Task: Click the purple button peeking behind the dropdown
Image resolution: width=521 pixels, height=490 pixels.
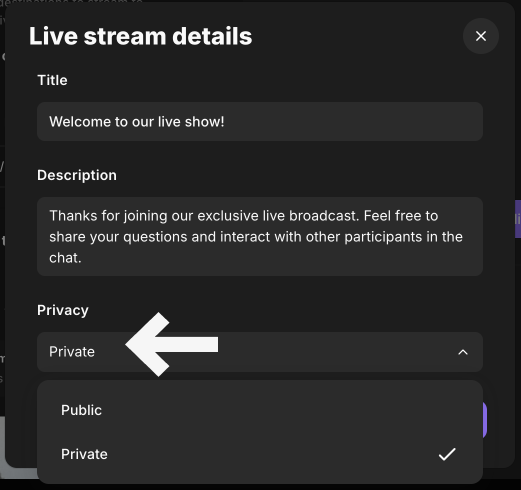Action: point(485,420)
